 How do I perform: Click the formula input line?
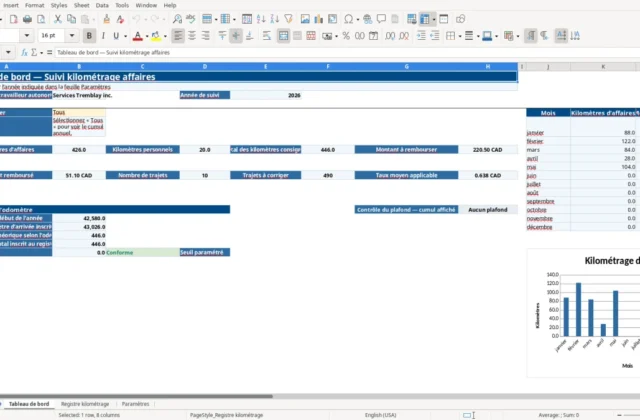347,52
